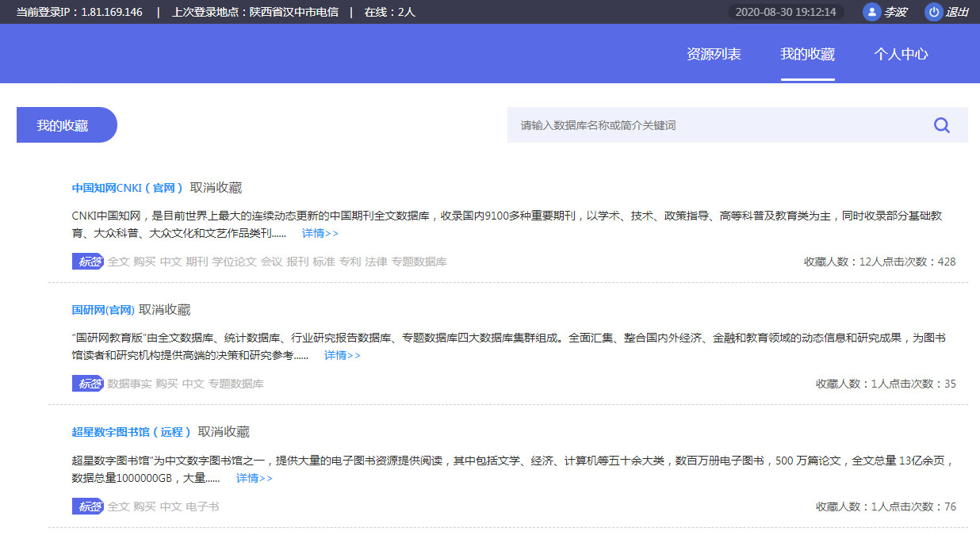Click the 我的收藏 button on left
This screenshot has width=980, height=539.
pyautogui.click(x=67, y=125)
